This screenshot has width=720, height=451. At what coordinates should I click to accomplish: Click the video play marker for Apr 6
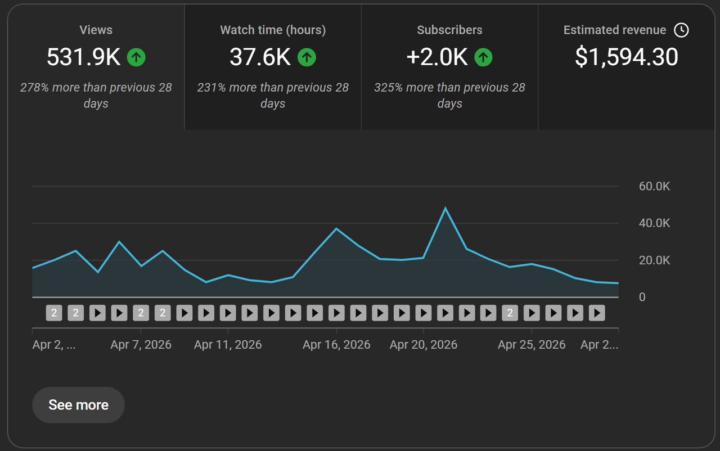119,313
